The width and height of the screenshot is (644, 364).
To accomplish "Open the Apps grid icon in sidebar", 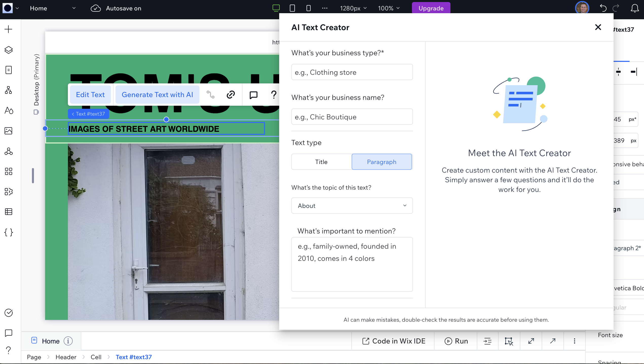I will [x=9, y=171].
